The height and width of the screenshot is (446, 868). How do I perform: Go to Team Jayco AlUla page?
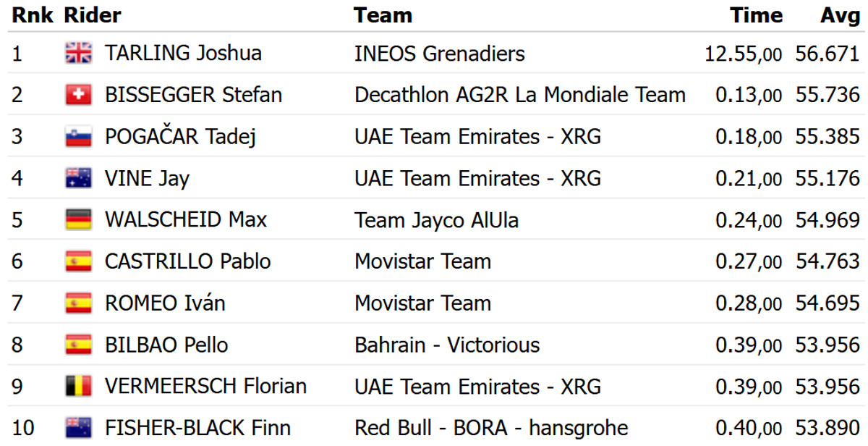[436, 219]
